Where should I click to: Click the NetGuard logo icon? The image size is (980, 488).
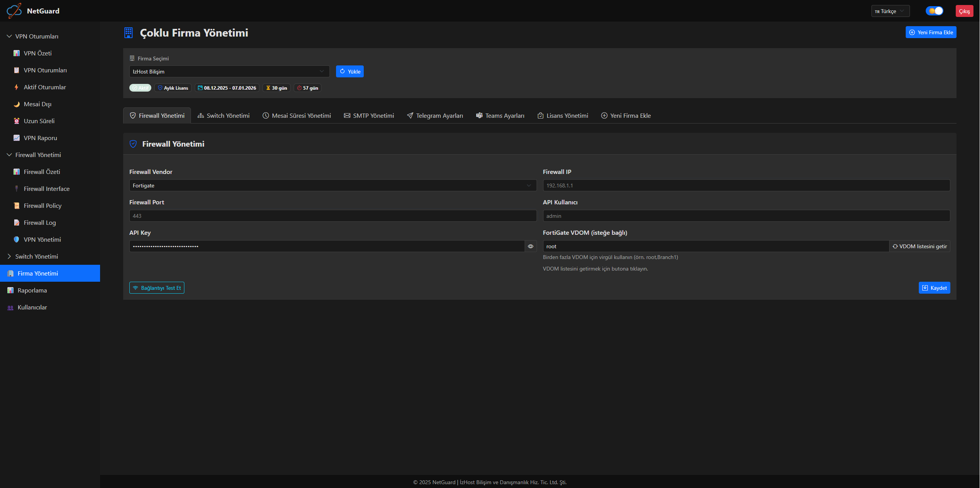point(14,11)
